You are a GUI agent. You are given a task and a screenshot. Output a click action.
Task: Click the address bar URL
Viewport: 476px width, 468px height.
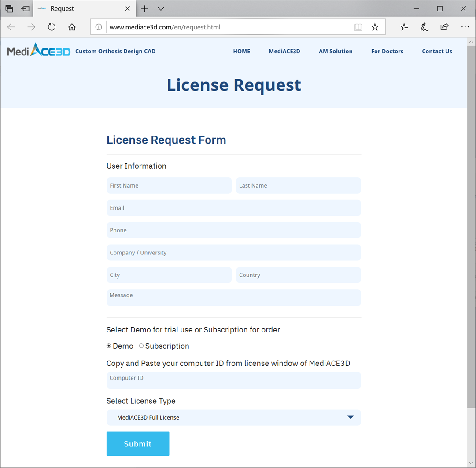[165, 27]
